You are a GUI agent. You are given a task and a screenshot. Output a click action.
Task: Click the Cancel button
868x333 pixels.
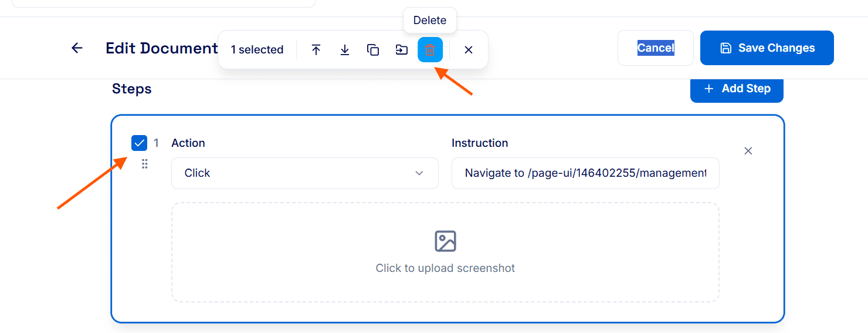point(656,48)
